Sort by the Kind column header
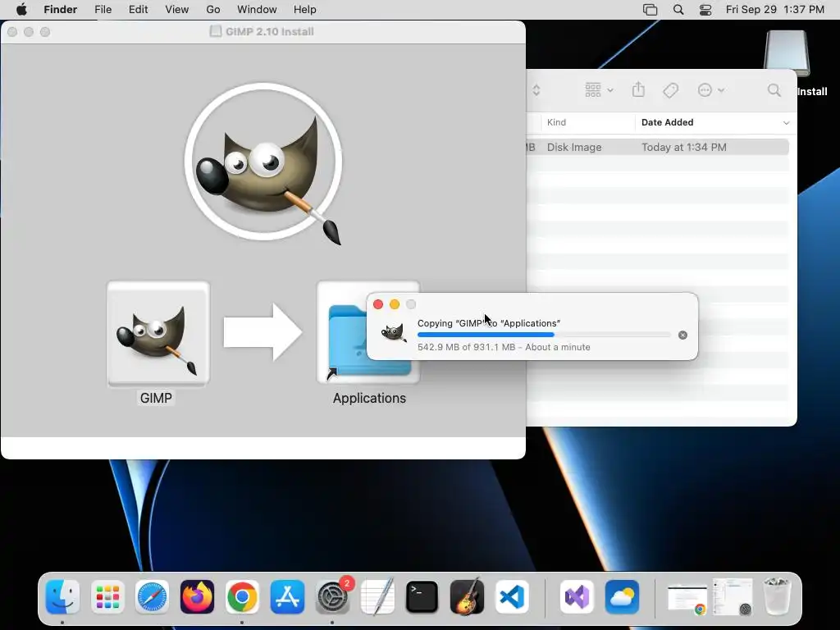This screenshot has height=630, width=840. pyautogui.click(x=557, y=122)
